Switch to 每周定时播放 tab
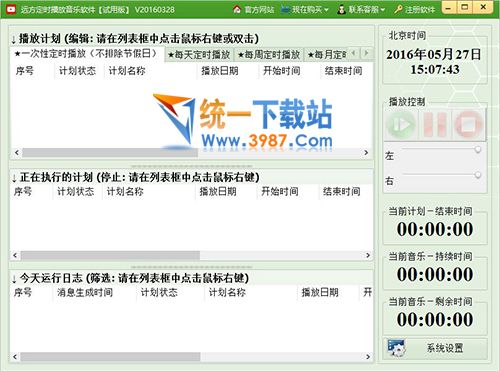500x372 pixels. click(x=269, y=55)
